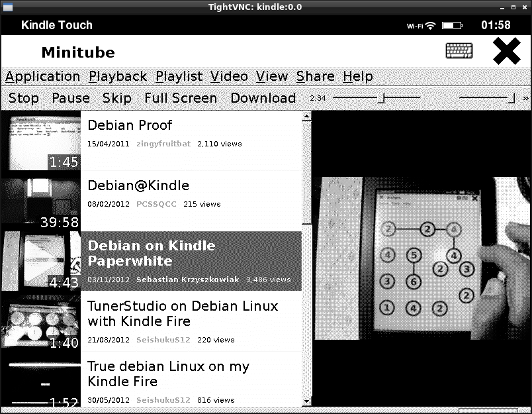Open the Help menu

[357, 76]
